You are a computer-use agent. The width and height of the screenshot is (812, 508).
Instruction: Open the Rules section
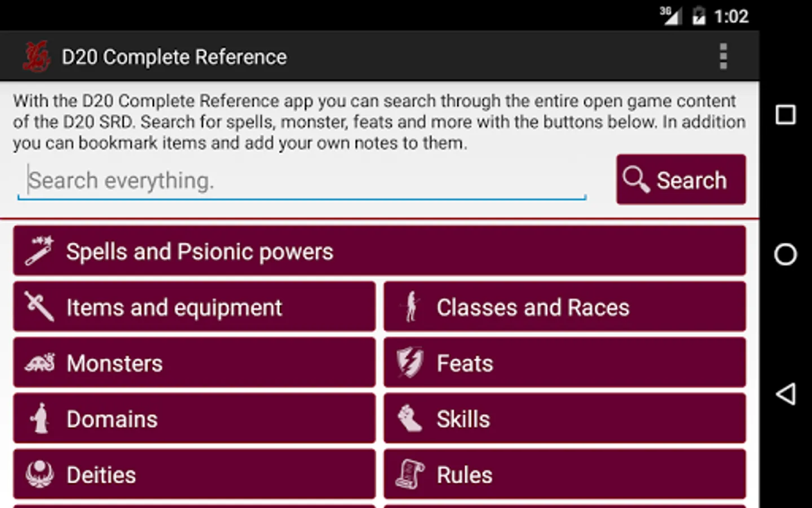pos(565,474)
